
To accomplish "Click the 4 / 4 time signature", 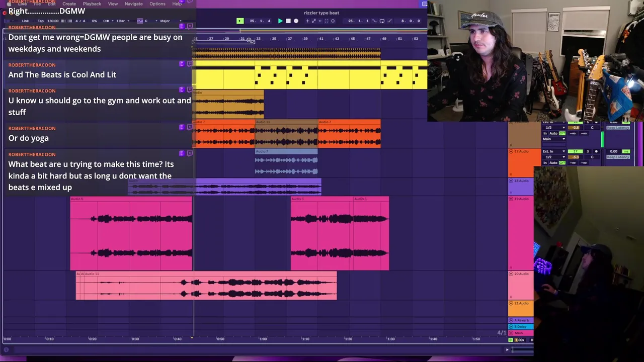I will (x=80, y=21).
